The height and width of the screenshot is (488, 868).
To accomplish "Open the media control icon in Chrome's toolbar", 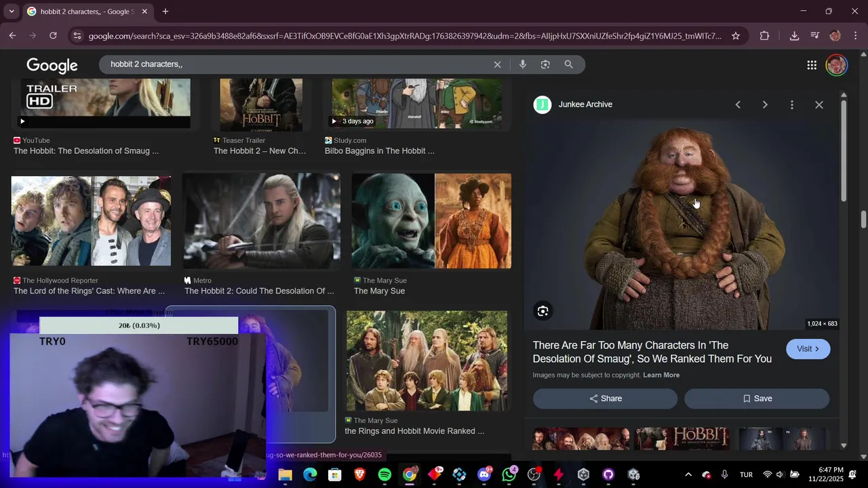I will [815, 36].
